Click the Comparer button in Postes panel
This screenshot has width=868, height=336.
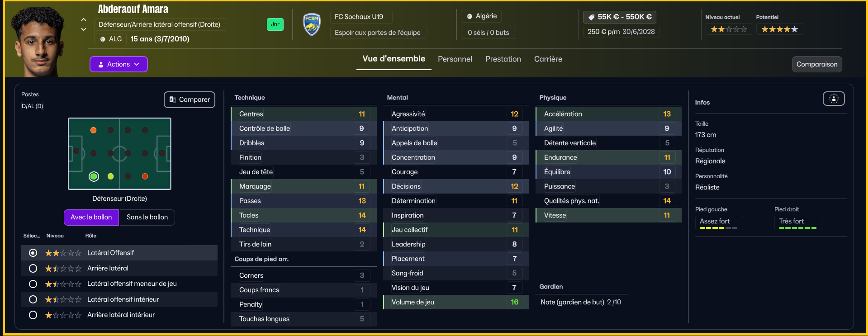point(190,99)
